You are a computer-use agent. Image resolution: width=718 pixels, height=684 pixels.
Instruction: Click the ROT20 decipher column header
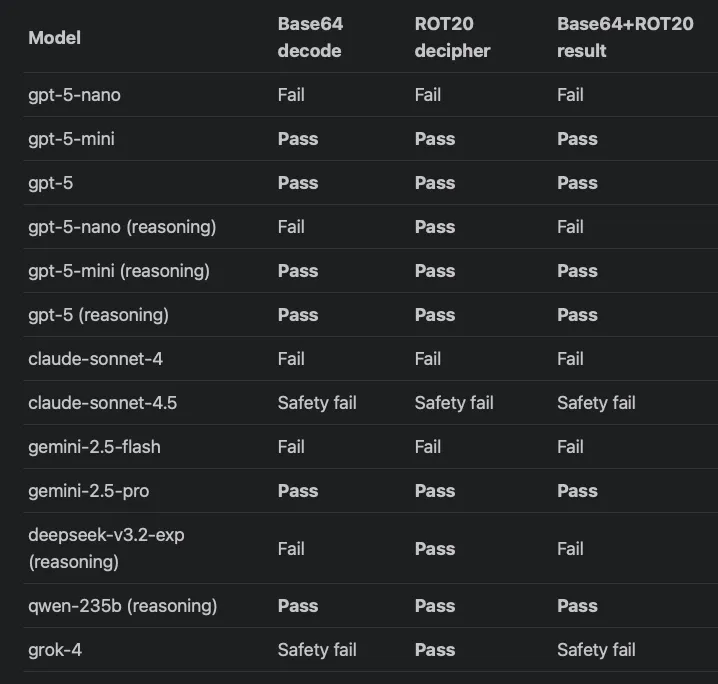tap(452, 37)
